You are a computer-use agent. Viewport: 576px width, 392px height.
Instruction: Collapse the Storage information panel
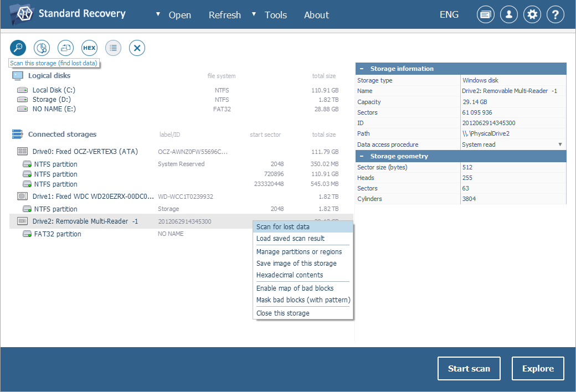click(x=362, y=68)
